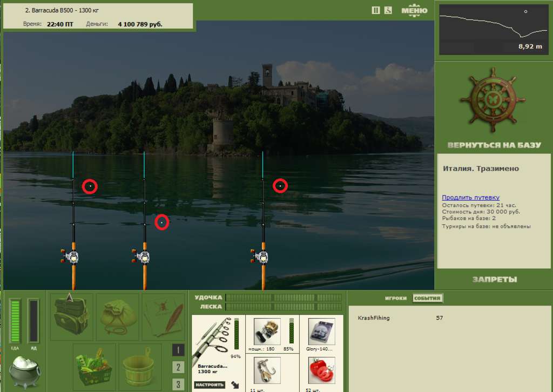Click the wooden bucket icon
The height and width of the screenshot is (392, 553).
click(x=140, y=367)
